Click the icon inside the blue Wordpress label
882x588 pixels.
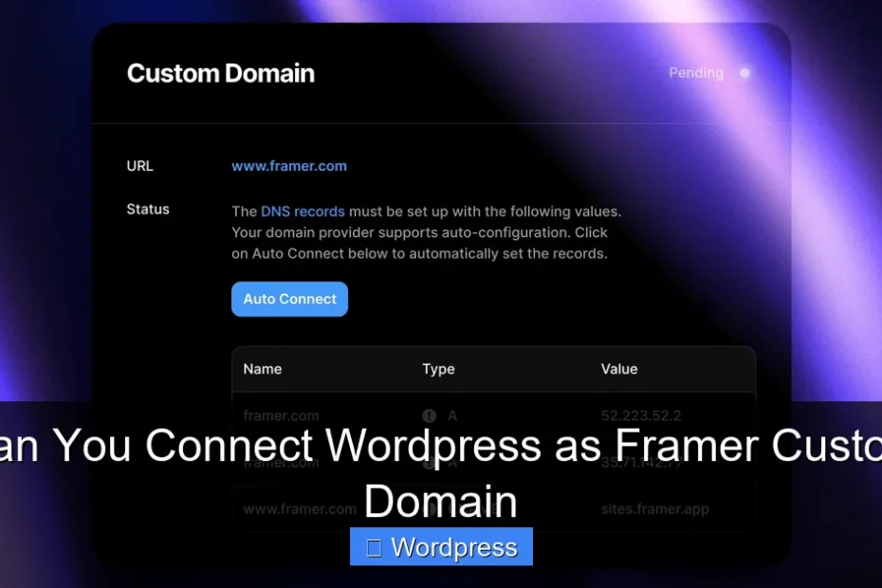click(x=373, y=546)
